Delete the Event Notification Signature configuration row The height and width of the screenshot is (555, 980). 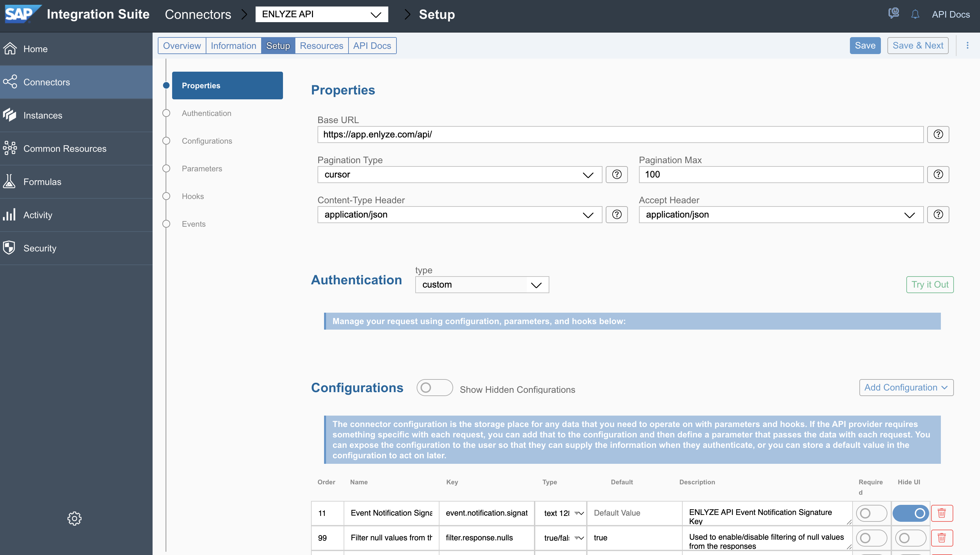click(x=942, y=513)
